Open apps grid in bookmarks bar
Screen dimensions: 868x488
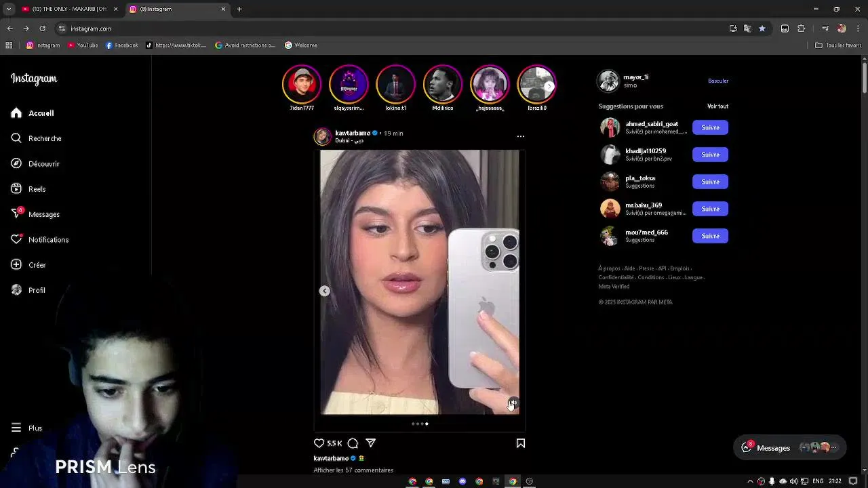tap(9, 45)
